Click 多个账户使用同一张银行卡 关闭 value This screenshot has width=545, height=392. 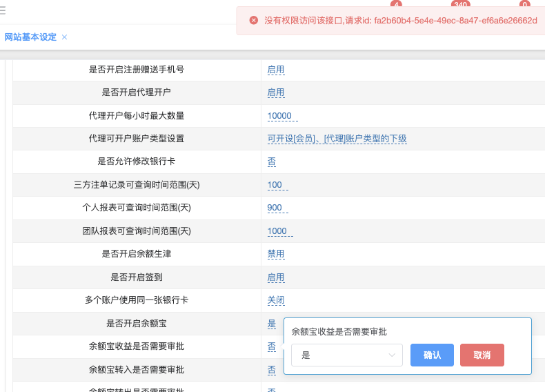point(276,300)
